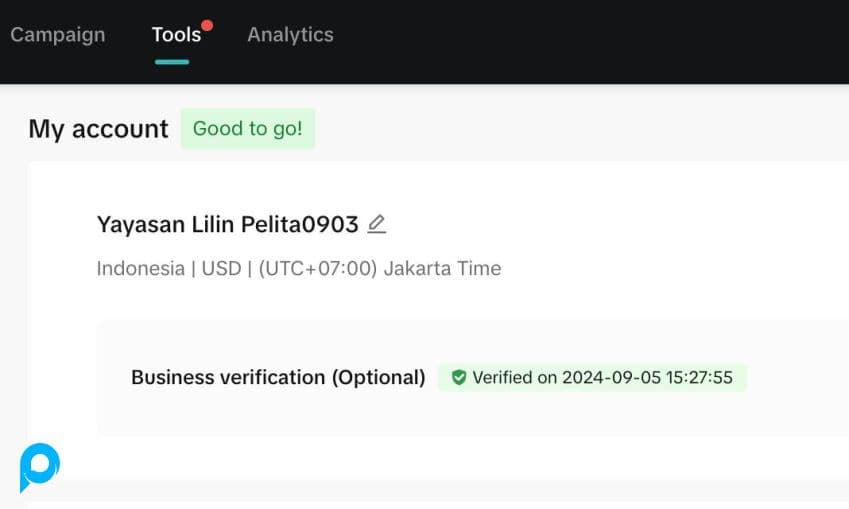Go to the Analytics tab
The width and height of the screenshot is (849, 509).
(290, 35)
